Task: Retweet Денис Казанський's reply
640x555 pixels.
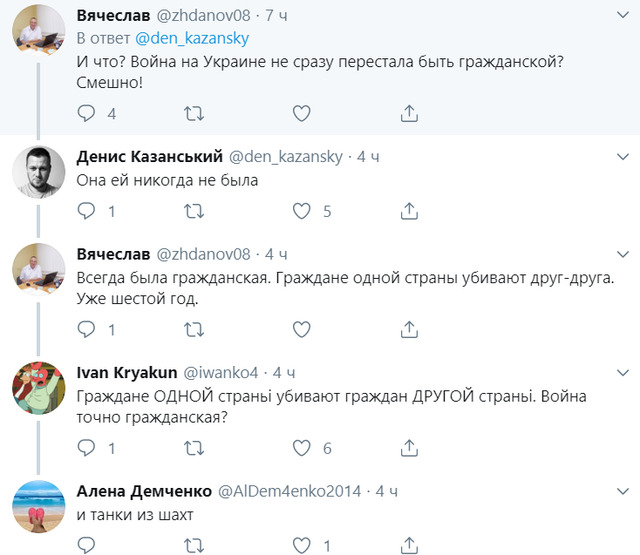Action: (195, 211)
